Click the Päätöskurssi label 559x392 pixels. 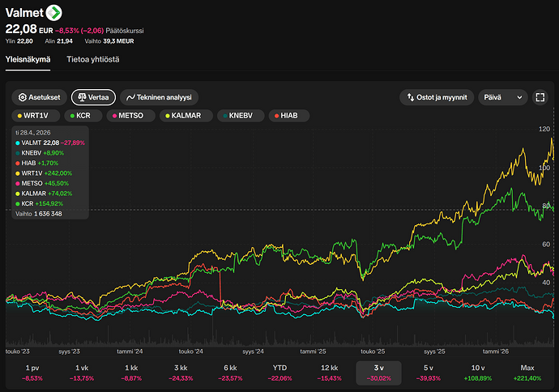125,31
